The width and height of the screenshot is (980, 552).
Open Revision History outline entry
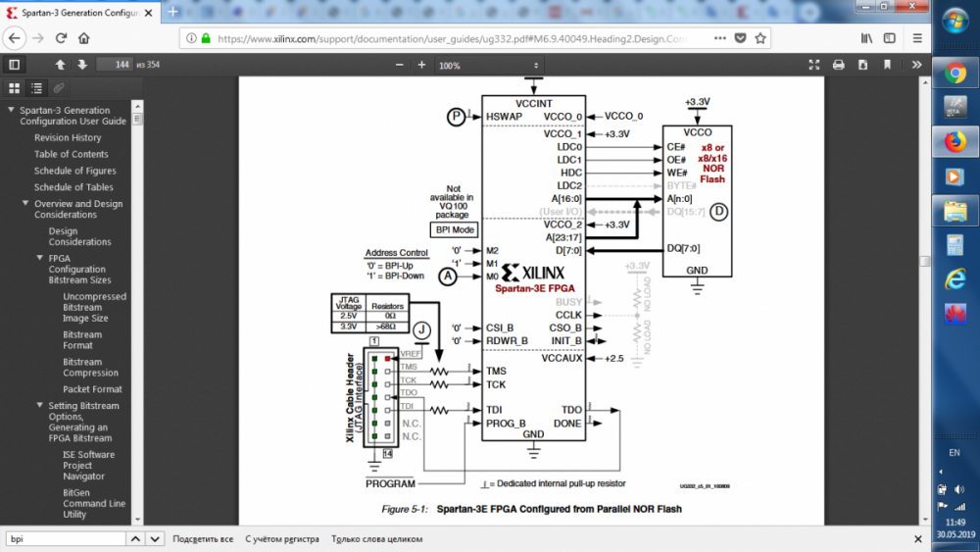[68, 137]
